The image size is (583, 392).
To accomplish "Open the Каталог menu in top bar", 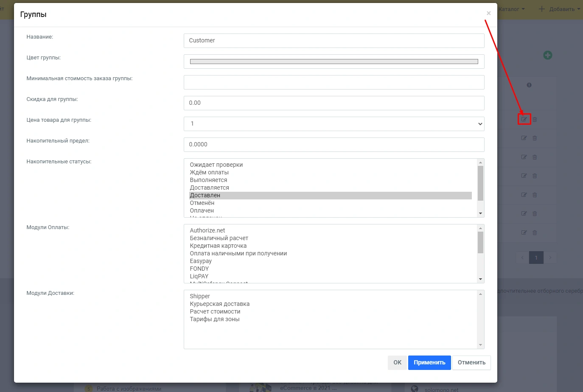I will coord(511,9).
